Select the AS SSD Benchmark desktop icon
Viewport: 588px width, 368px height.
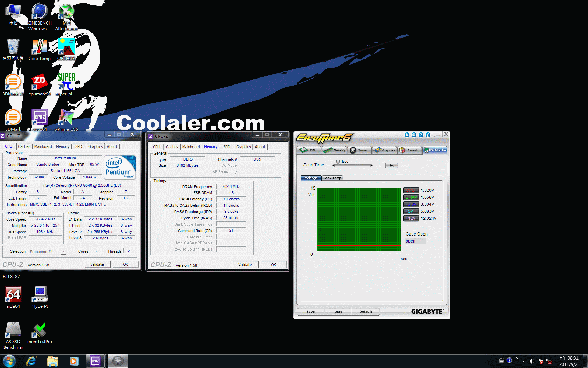click(x=13, y=335)
